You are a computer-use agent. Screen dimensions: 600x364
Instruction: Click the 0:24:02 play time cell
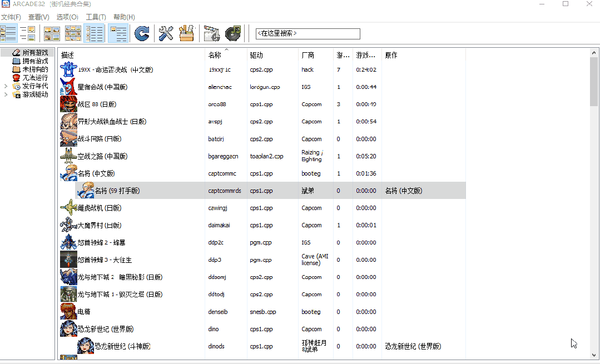(366, 69)
